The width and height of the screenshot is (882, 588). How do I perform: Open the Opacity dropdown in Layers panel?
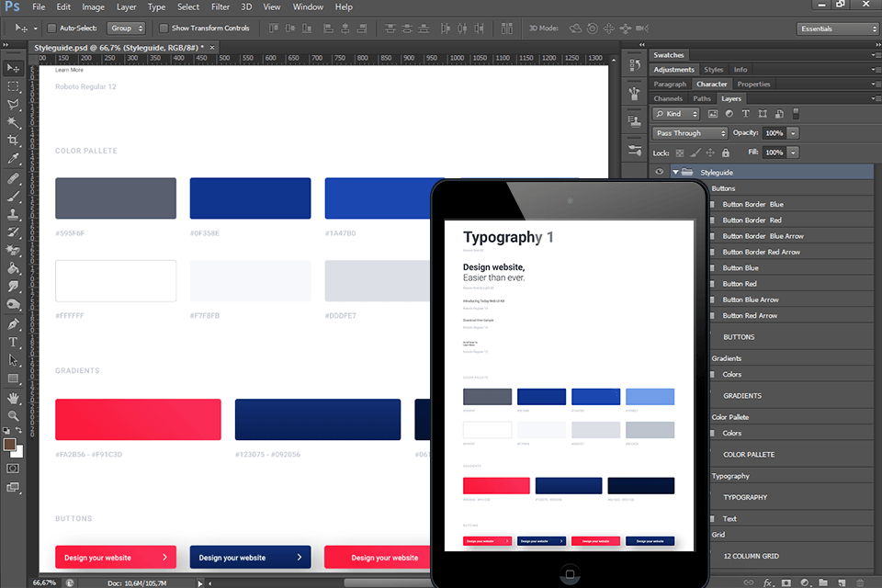[793, 132]
